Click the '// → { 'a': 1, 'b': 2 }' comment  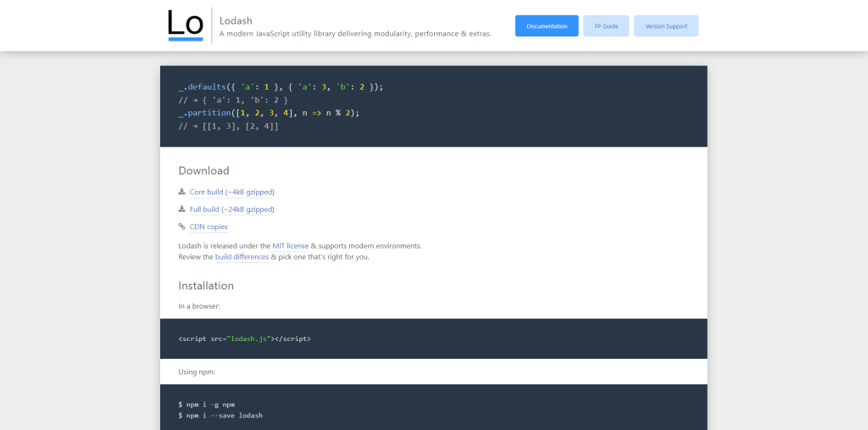click(233, 100)
